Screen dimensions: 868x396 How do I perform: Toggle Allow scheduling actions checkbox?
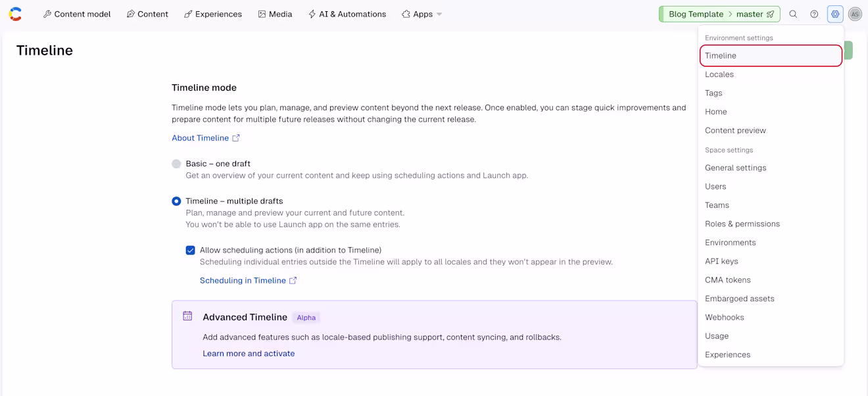[191, 250]
